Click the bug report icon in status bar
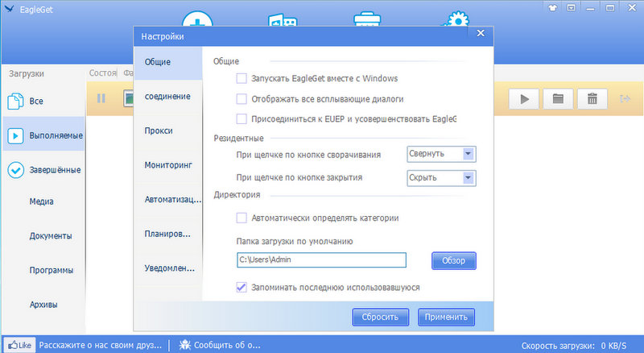644x353 pixels. [x=185, y=345]
